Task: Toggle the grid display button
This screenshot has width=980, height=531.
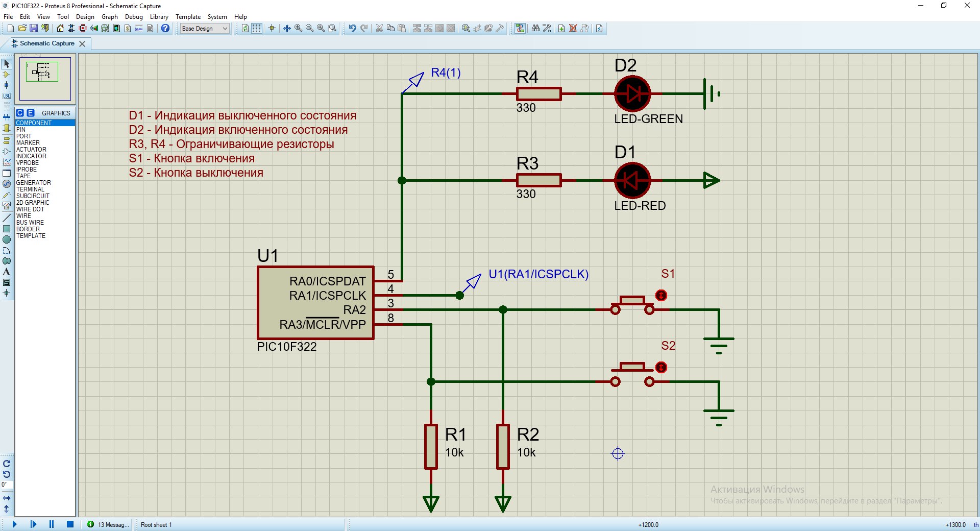Action: [x=257, y=29]
